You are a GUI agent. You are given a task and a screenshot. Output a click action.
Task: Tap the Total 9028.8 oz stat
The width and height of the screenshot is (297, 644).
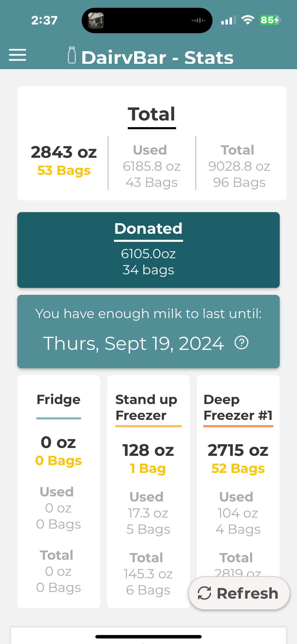coord(239,166)
